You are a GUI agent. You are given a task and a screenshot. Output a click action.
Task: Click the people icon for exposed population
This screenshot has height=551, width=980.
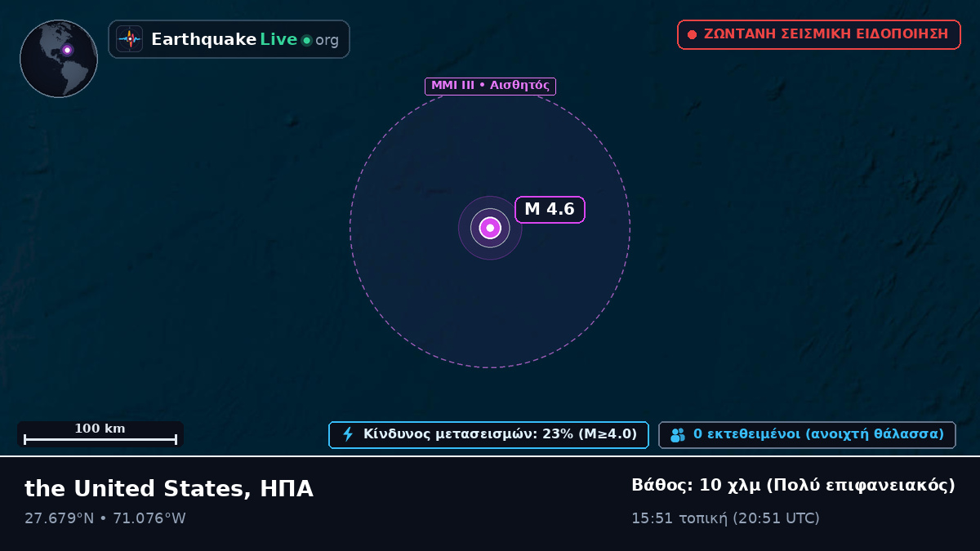pyautogui.click(x=678, y=435)
